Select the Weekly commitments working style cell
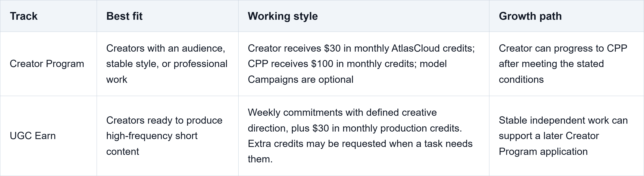 (364, 136)
